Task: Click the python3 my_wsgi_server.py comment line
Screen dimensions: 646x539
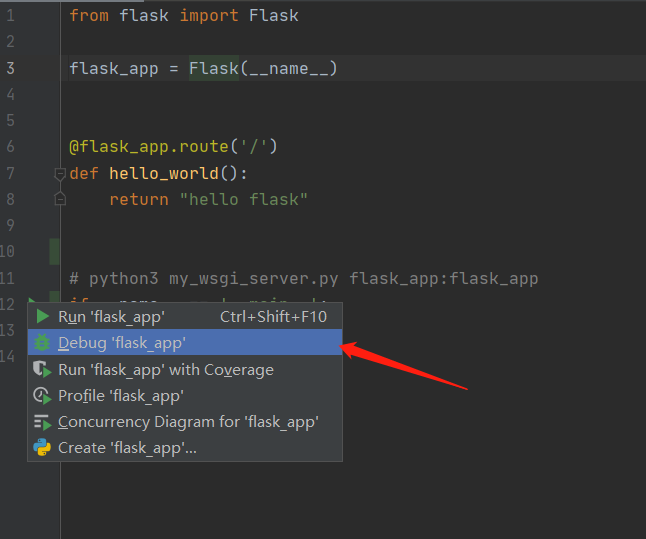Action: [303, 279]
